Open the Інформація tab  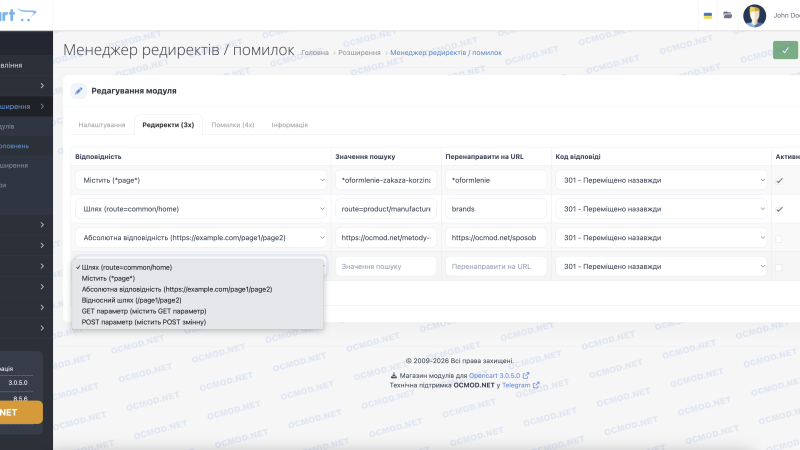[289, 125]
